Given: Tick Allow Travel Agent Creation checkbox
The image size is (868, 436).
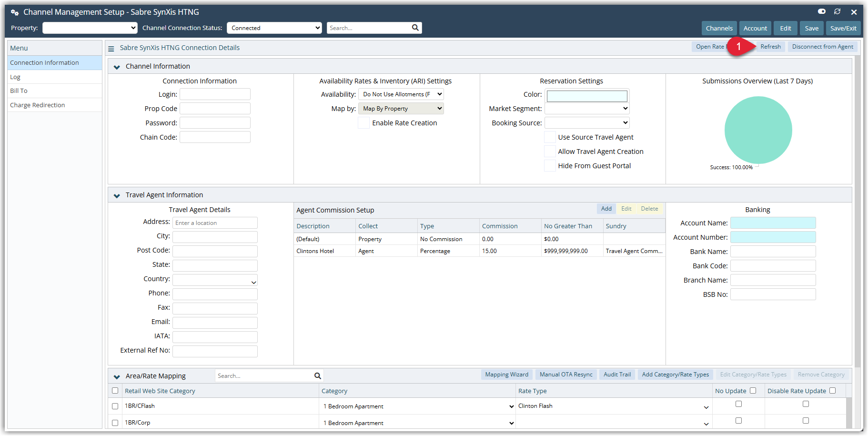Looking at the screenshot, I should pos(550,152).
